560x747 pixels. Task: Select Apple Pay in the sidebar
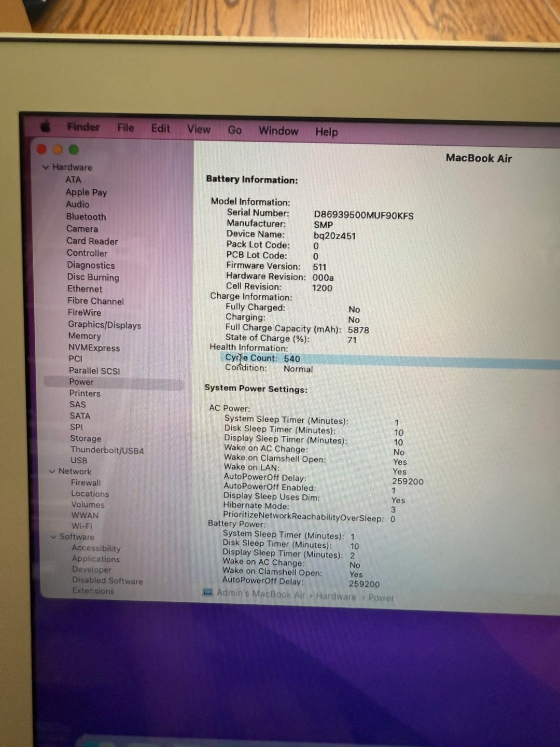point(86,192)
